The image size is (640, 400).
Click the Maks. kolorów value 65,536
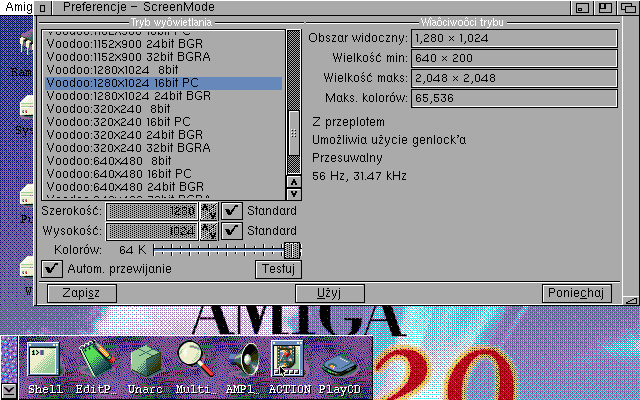pos(514,98)
